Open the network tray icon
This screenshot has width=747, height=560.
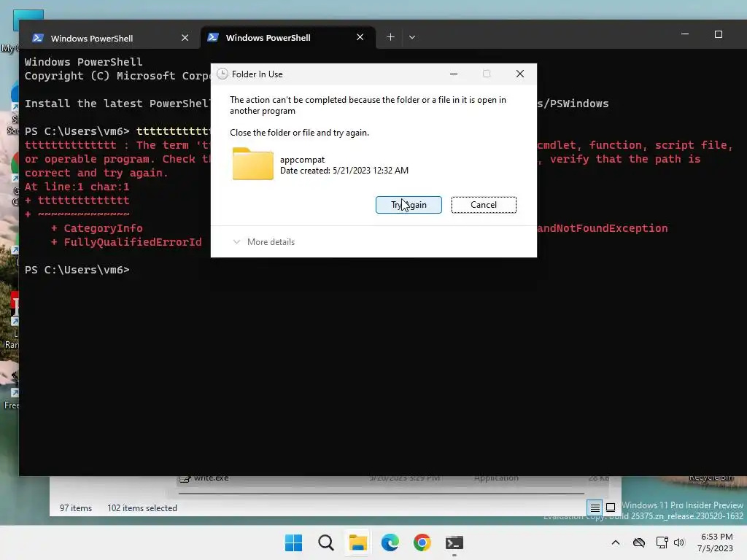click(662, 542)
